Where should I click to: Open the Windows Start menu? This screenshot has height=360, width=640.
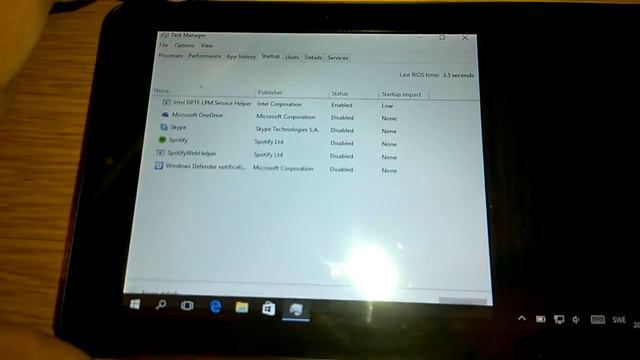pyautogui.click(x=135, y=304)
